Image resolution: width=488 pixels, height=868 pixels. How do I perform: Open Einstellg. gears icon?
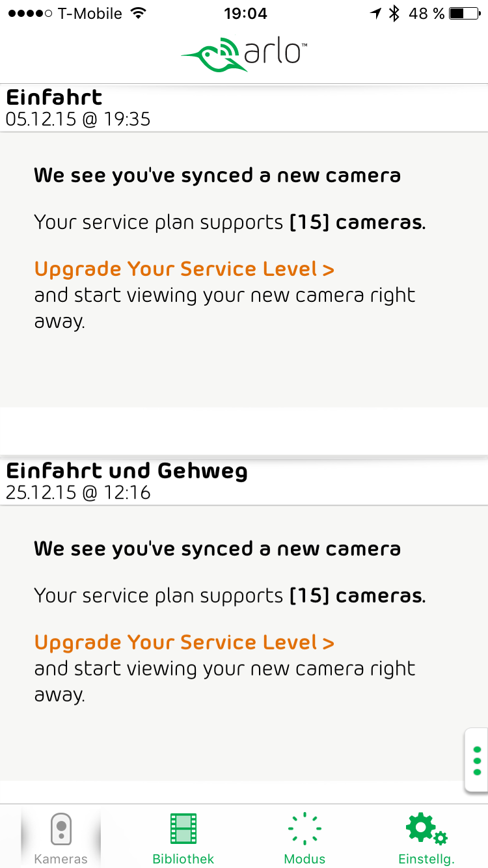coord(426,829)
